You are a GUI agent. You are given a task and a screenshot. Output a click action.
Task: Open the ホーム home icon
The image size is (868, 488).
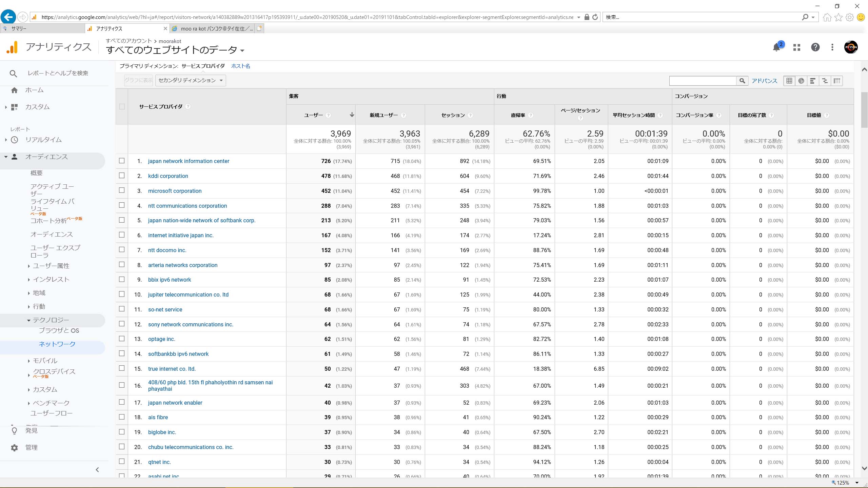coord(14,90)
